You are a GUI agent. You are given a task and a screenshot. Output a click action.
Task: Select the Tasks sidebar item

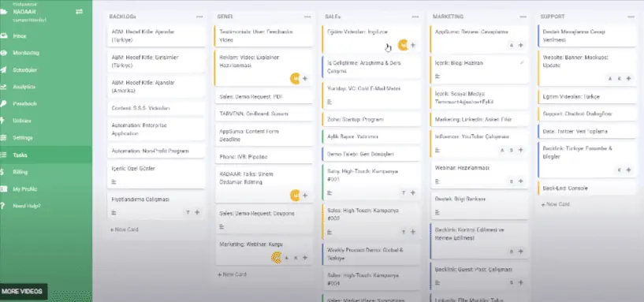tap(46, 155)
